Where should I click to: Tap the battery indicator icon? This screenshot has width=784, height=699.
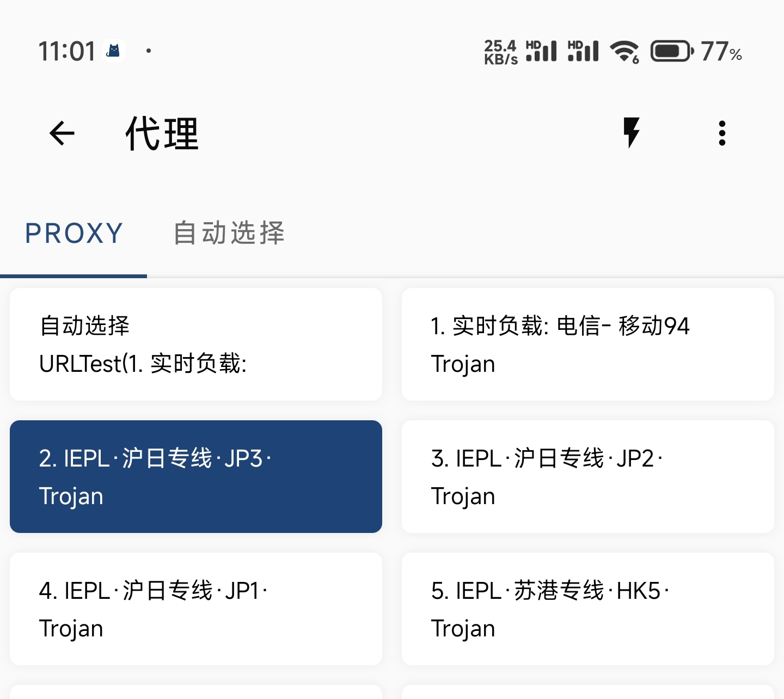672,52
